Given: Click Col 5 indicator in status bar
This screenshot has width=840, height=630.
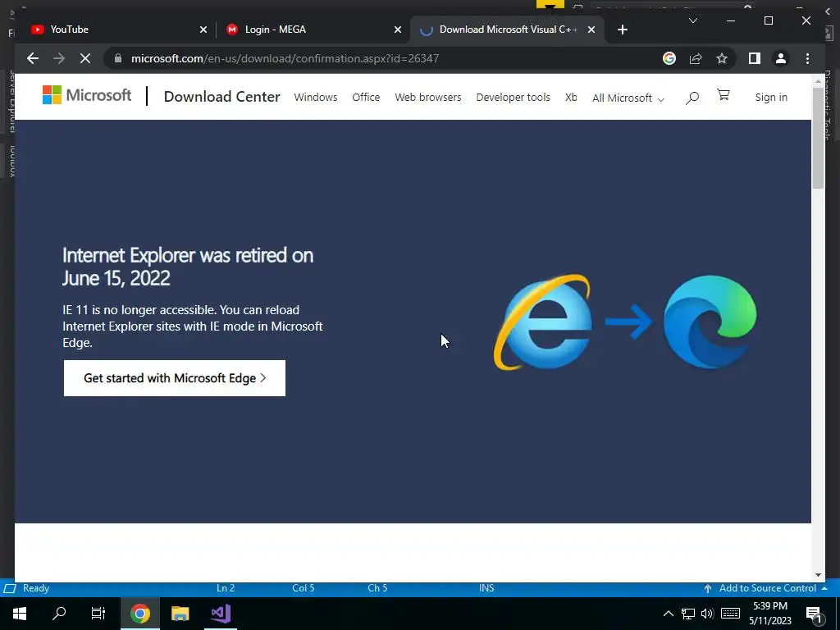Looking at the screenshot, I should pos(304,588).
